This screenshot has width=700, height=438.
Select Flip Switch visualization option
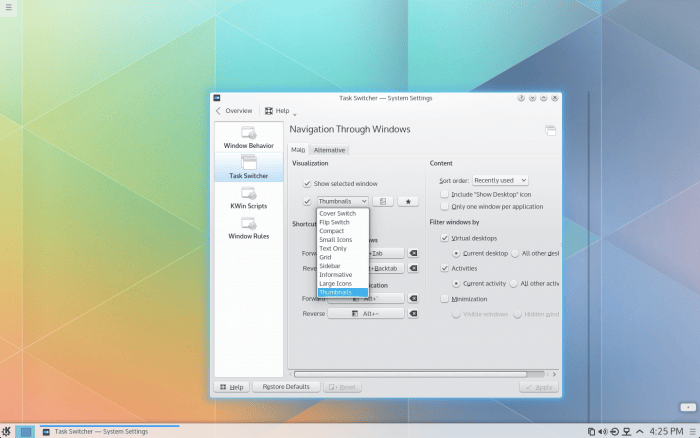335,222
